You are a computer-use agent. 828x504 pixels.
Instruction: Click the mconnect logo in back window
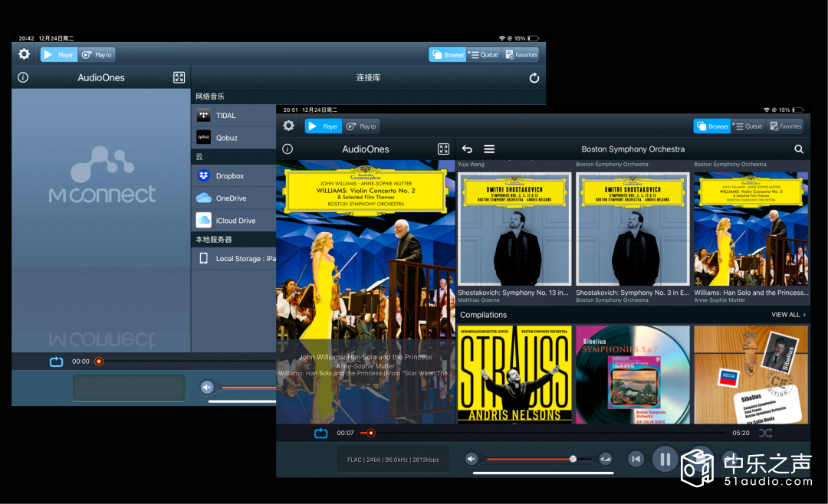point(102,175)
